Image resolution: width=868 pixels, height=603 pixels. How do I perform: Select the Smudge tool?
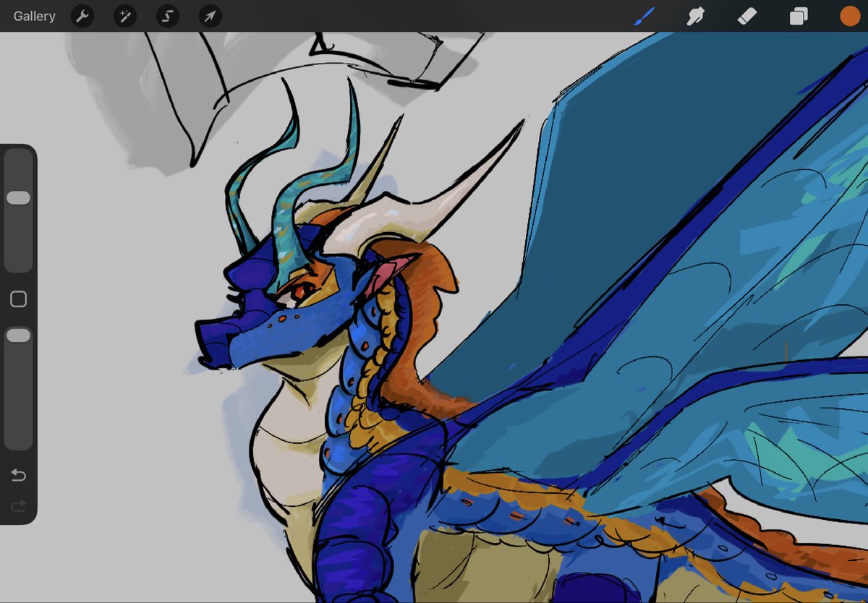tap(695, 16)
